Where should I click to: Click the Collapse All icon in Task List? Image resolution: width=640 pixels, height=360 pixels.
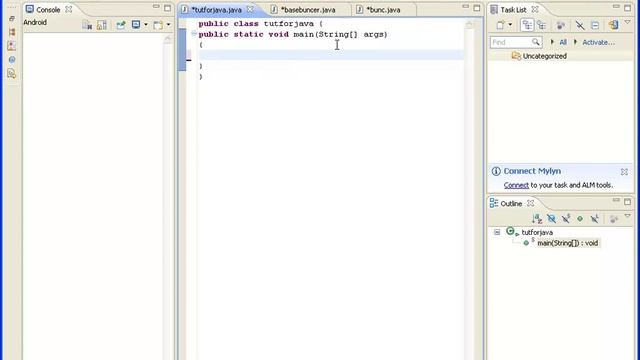pos(595,25)
